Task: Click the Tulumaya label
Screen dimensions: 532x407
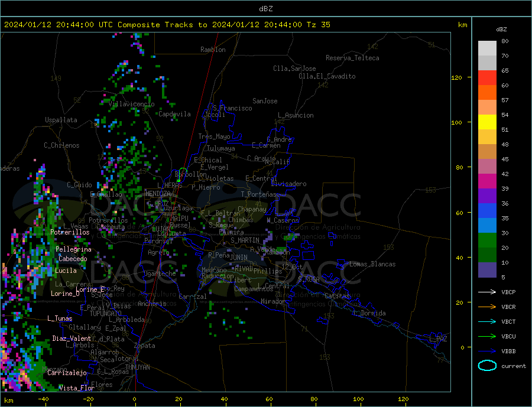Action: [x=221, y=148]
